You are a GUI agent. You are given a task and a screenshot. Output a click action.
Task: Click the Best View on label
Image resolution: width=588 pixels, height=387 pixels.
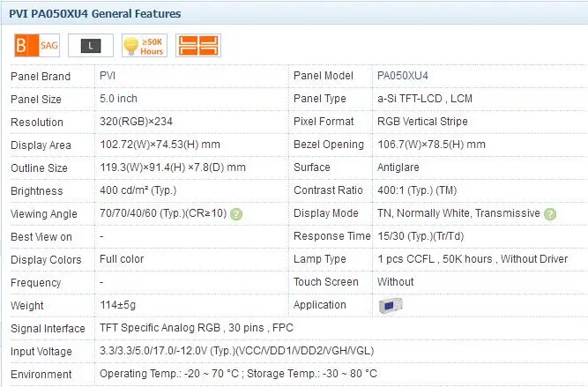tap(41, 237)
